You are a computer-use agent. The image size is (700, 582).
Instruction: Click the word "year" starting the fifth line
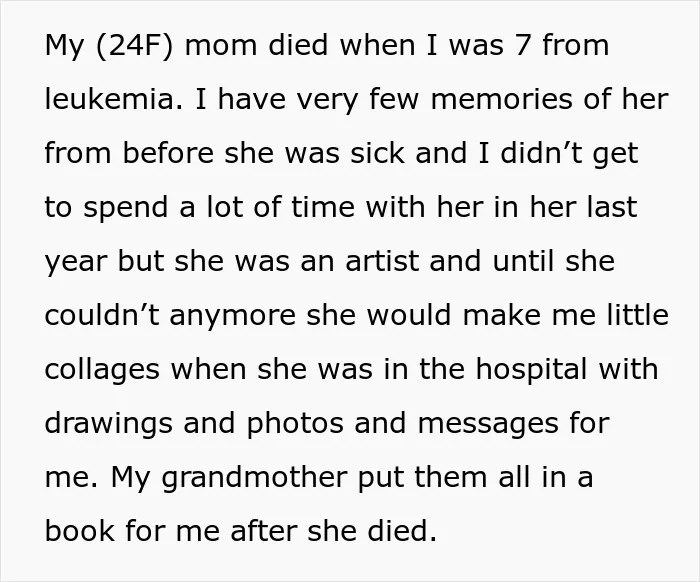coord(76,262)
